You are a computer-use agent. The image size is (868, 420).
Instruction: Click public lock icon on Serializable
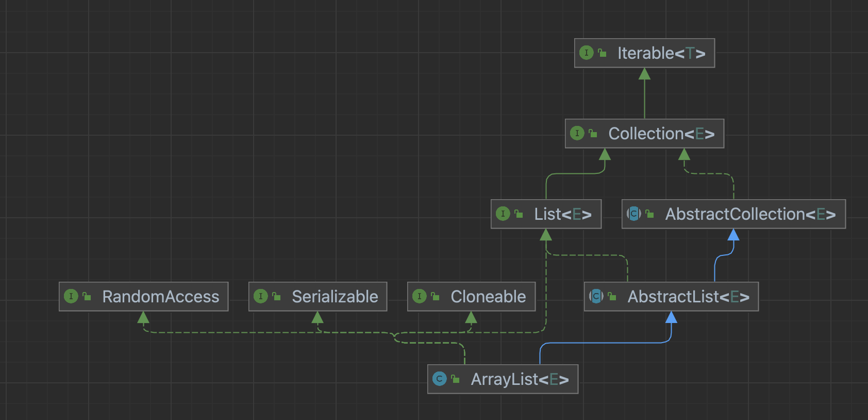point(276,296)
